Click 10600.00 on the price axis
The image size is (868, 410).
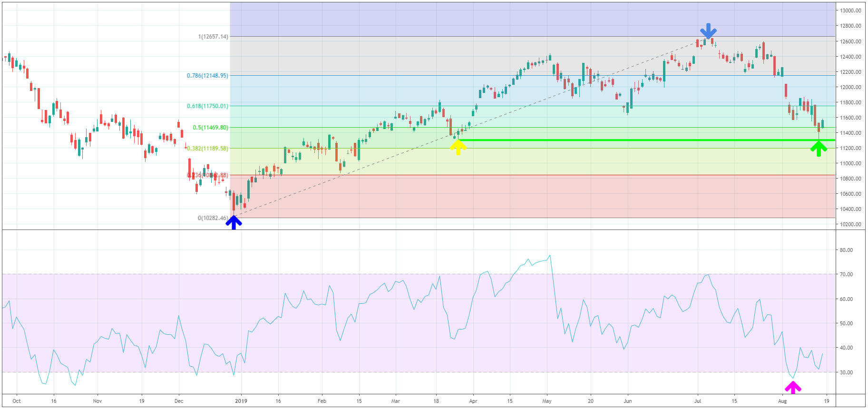coord(850,194)
